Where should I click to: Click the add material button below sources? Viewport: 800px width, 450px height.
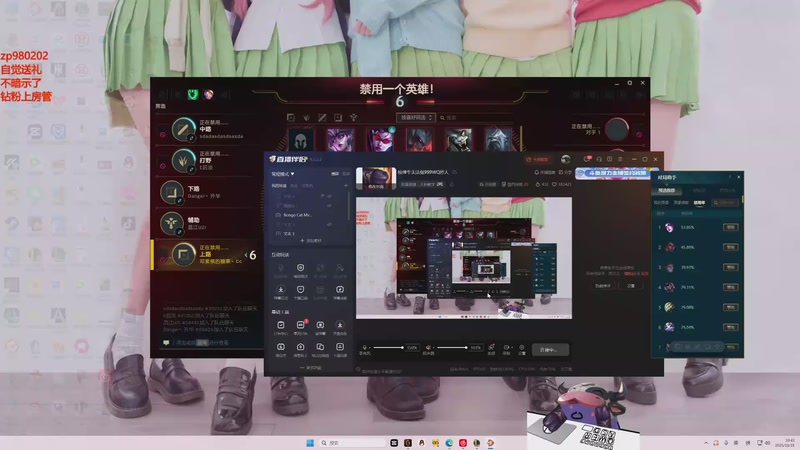click(310, 241)
